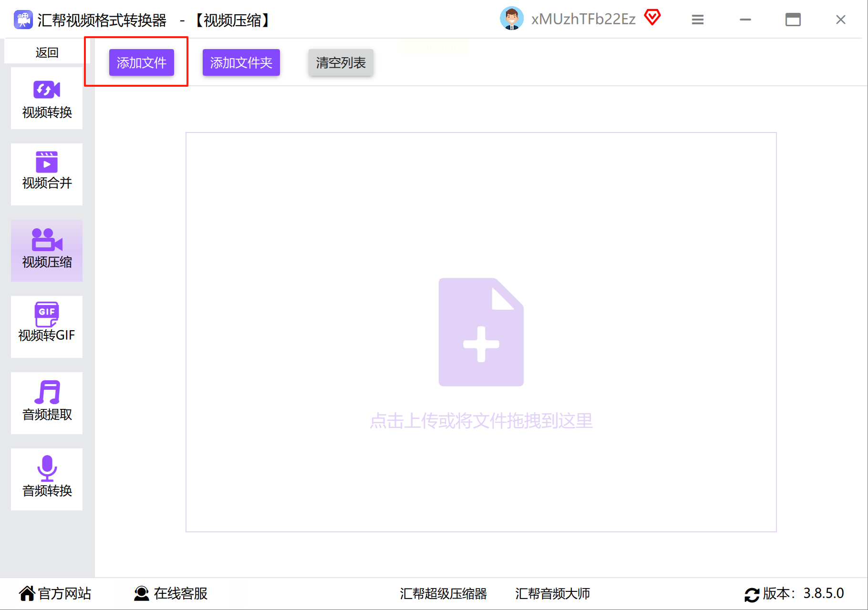Image resolution: width=868 pixels, height=610 pixels.
Task: Open the 汇帮音频大师 link
Action: click(552, 594)
